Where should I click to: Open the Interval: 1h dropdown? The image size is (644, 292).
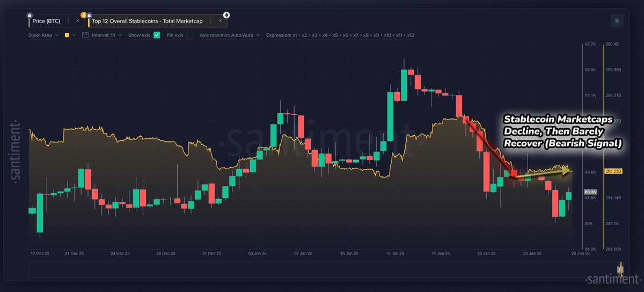(106, 35)
